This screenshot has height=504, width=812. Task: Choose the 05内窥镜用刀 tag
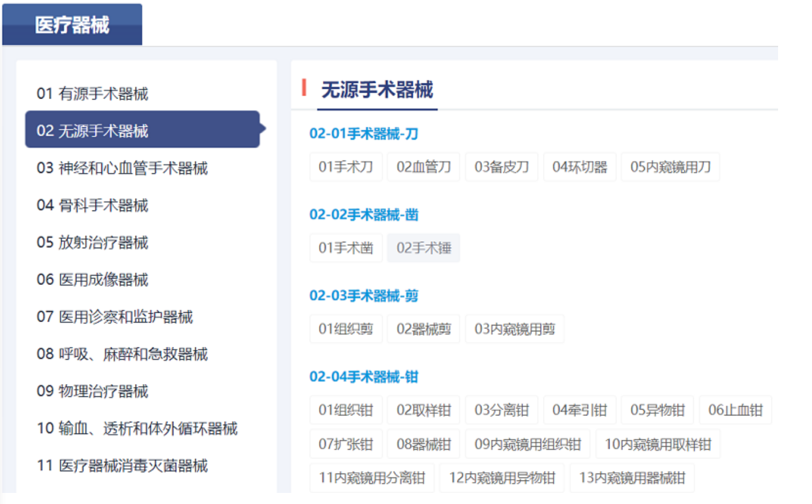tap(670, 167)
